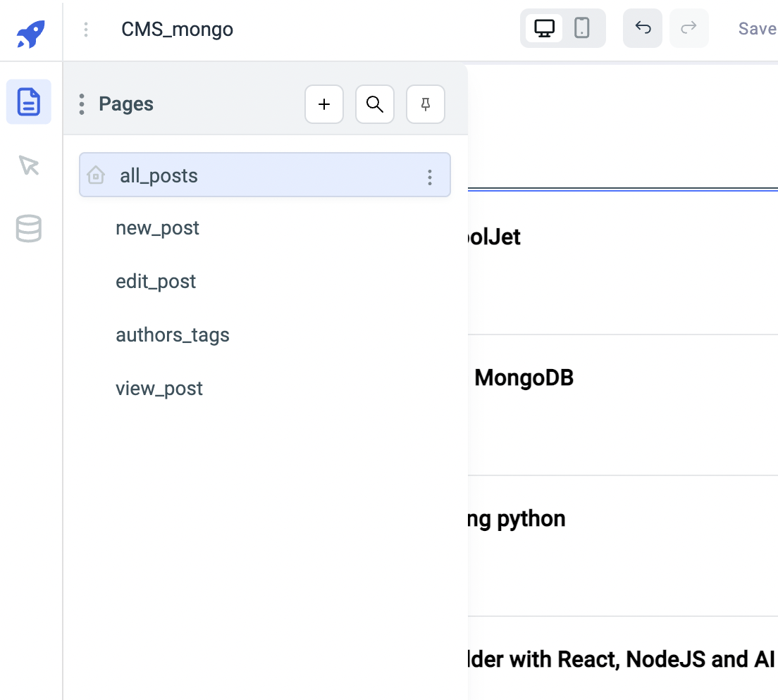
Task: Open the data sources database icon
Action: [x=29, y=229]
